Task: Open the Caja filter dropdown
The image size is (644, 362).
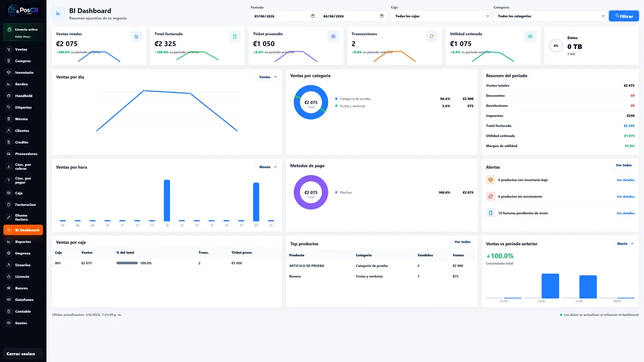Action: coord(440,16)
